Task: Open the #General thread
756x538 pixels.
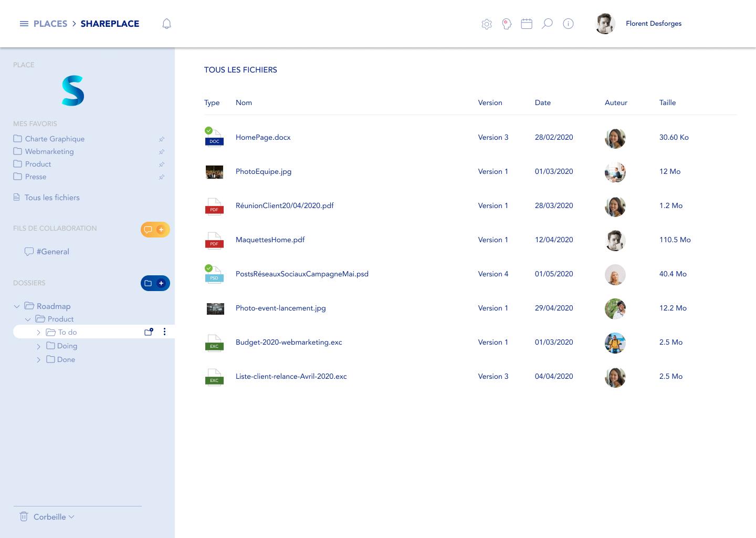Action: [47, 252]
